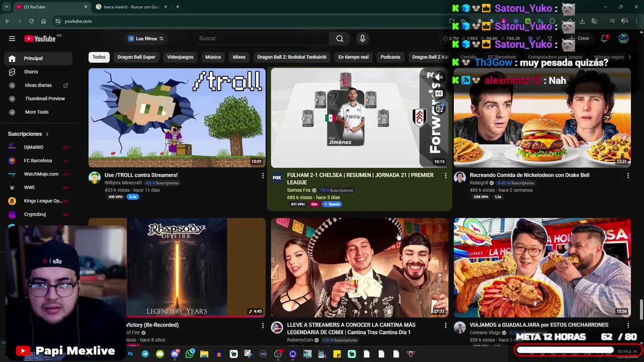Open options menu for Victory (Re-Recorded)

click(x=262, y=325)
